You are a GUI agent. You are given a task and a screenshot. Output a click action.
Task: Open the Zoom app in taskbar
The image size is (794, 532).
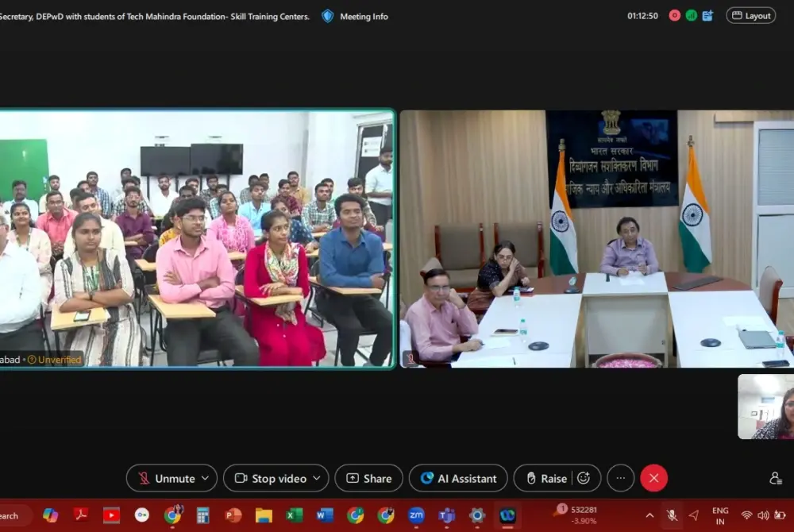[x=416, y=515]
